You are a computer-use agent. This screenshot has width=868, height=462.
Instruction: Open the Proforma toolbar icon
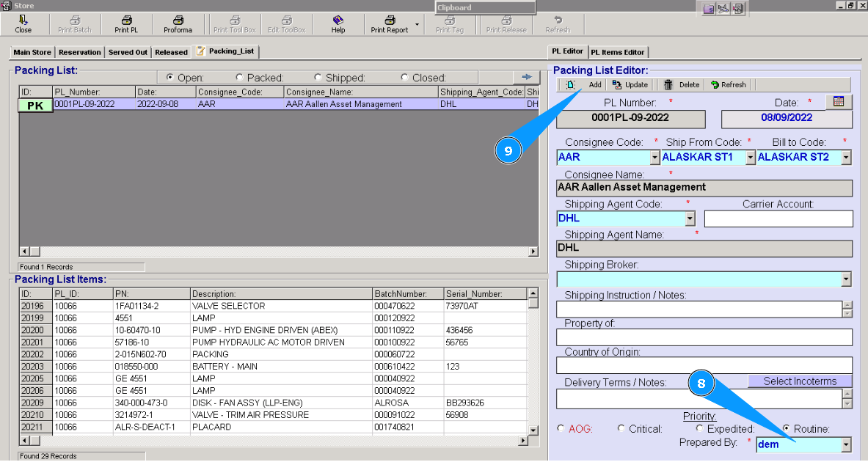click(178, 21)
